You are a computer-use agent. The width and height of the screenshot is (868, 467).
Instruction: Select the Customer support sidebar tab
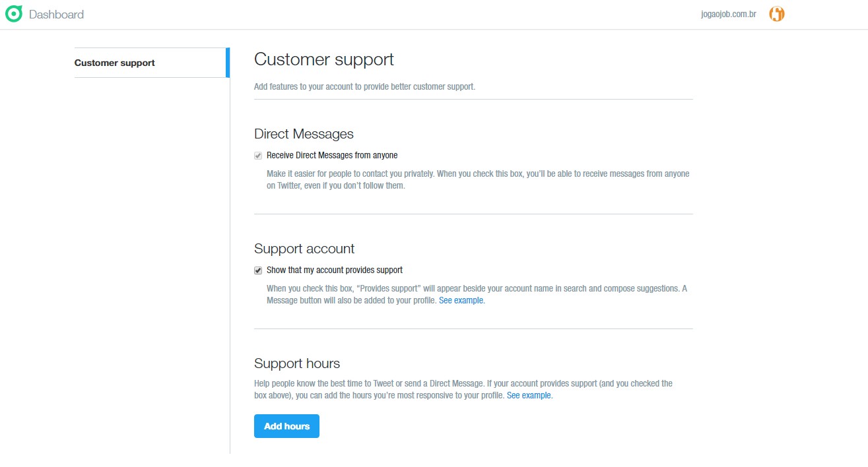pos(115,63)
